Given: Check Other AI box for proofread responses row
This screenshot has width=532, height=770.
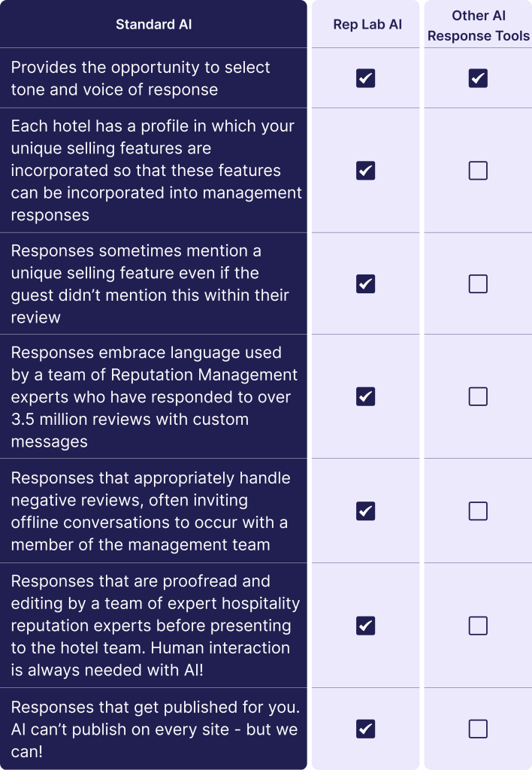Looking at the screenshot, I should (478, 626).
